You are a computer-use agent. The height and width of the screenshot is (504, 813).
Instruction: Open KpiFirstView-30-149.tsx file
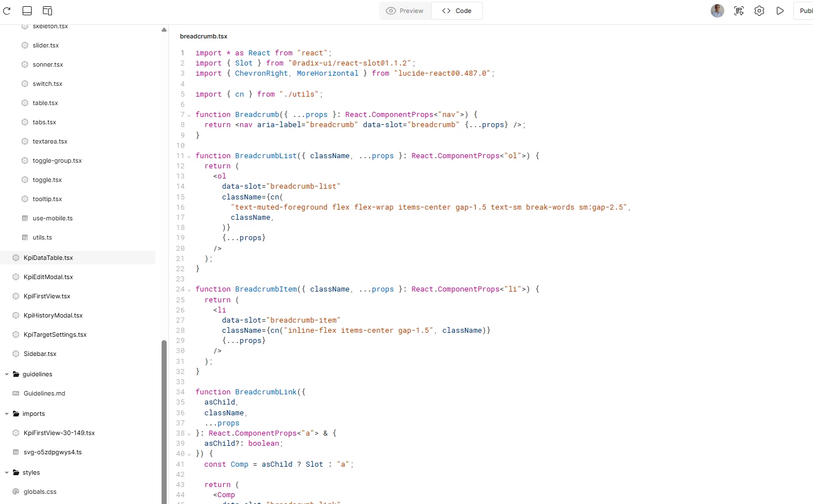(59, 433)
